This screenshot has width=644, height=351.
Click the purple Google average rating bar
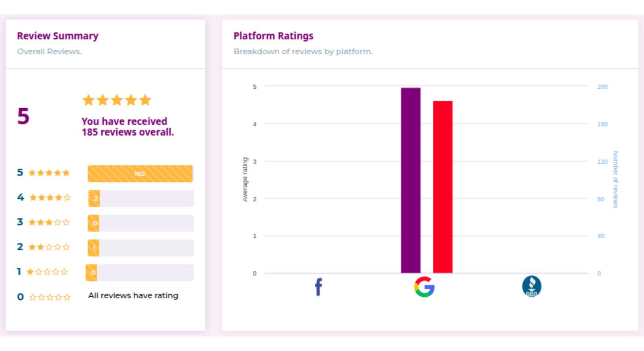pos(411,180)
